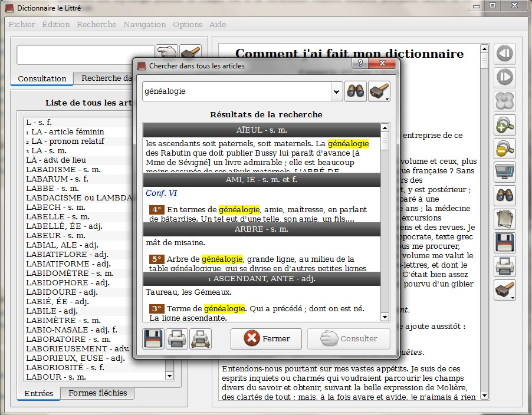
Task: Select the ASCENDANT, ANTE - adj. result header
Action: point(262,279)
